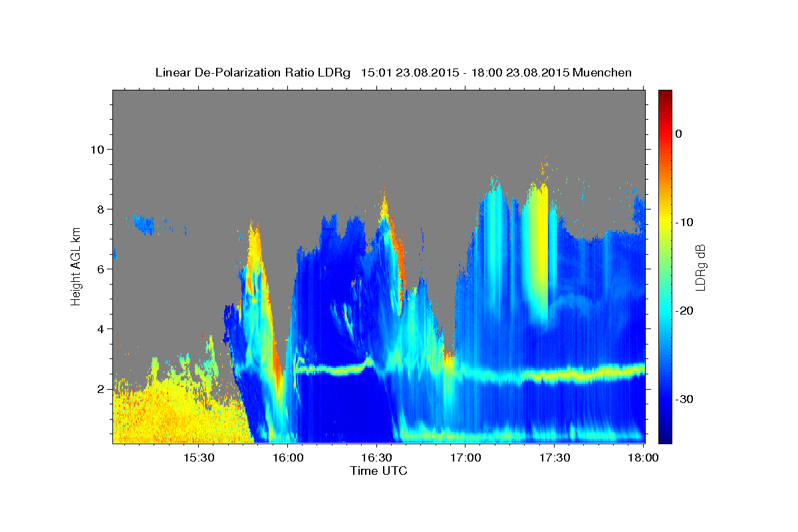Click the height label '2'
The width and height of the screenshot is (798, 532).
click(x=102, y=389)
